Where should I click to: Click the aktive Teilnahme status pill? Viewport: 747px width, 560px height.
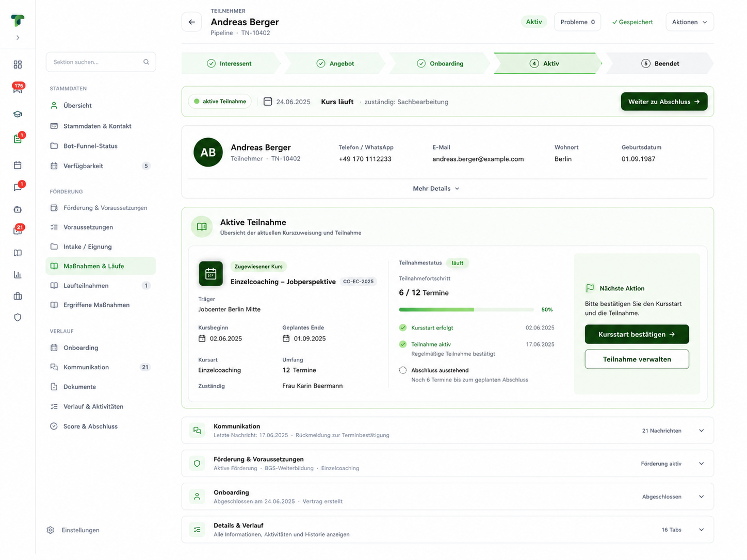click(220, 102)
